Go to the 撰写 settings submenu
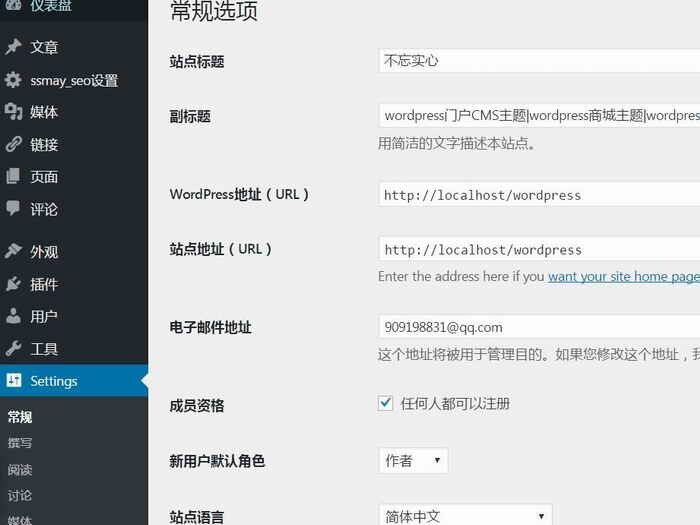The image size is (700, 525). 20,443
